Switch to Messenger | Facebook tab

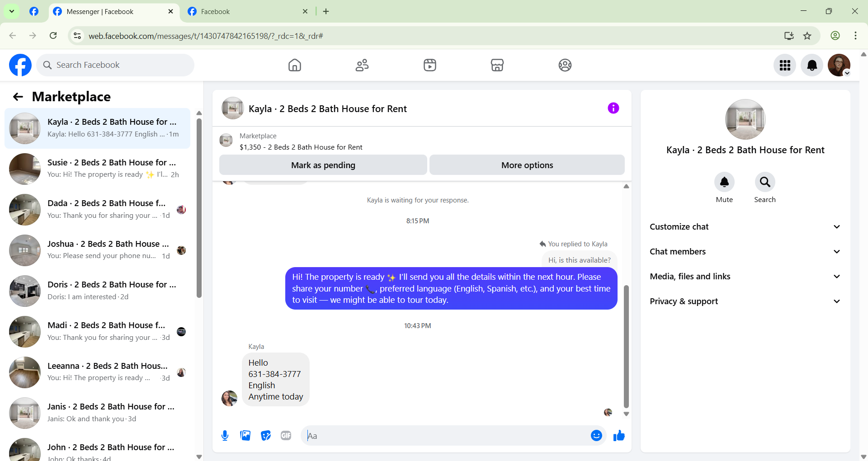[x=113, y=12]
